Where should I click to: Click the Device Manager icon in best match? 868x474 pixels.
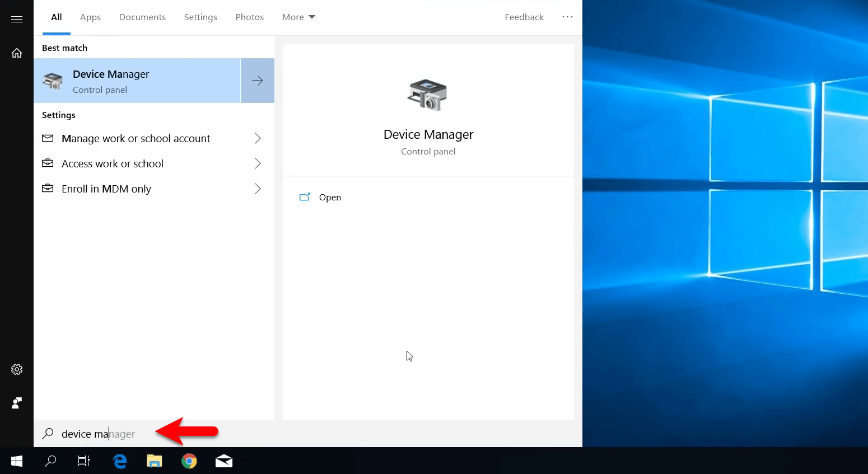point(53,81)
